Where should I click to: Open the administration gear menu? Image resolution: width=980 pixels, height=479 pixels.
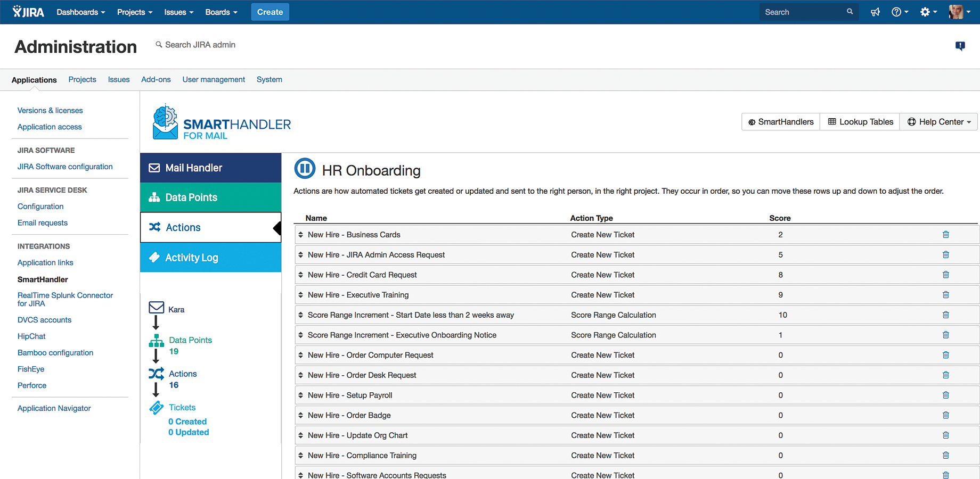pos(928,12)
